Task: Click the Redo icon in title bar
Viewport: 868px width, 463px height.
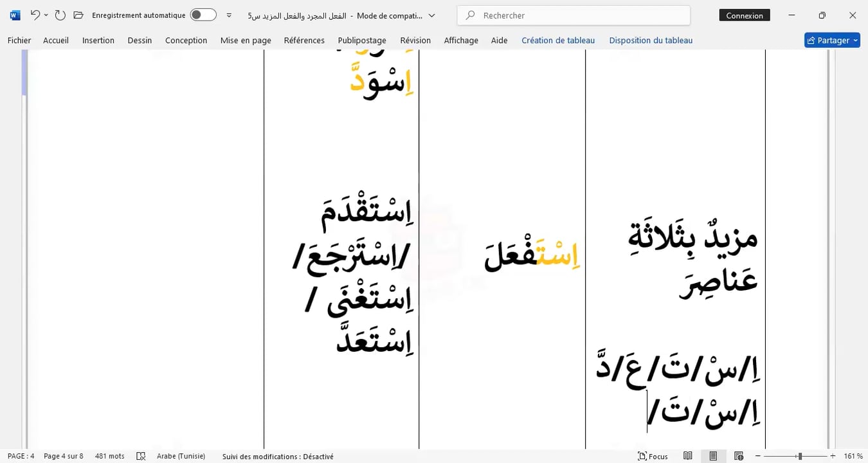Action: pyautogui.click(x=60, y=15)
